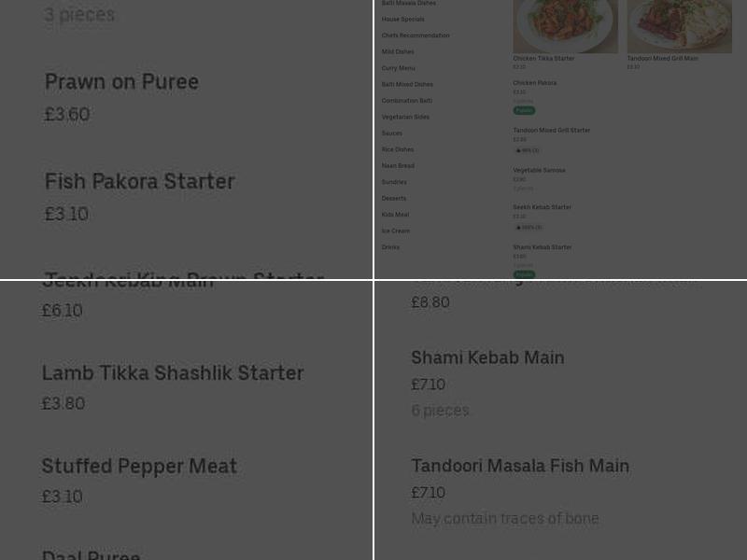Open the Tandoori Masala Fish Main item
The height and width of the screenshot is (560, 747).
click(520, 466)
